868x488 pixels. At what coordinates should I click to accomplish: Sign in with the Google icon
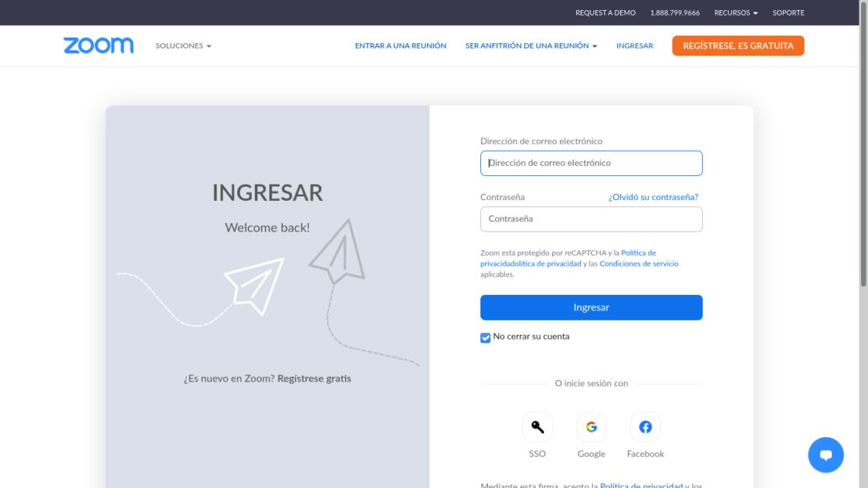pos(591,427)
